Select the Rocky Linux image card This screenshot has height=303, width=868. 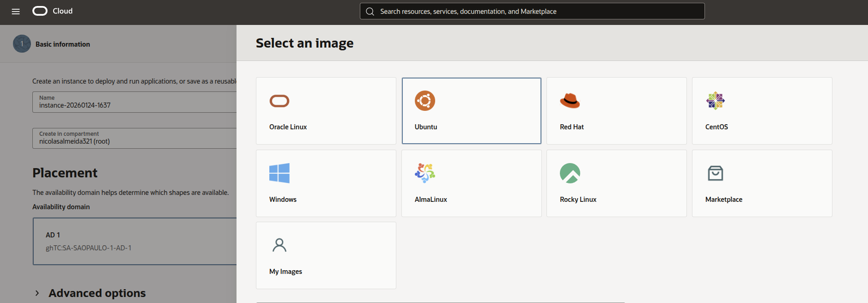point(617,183)
